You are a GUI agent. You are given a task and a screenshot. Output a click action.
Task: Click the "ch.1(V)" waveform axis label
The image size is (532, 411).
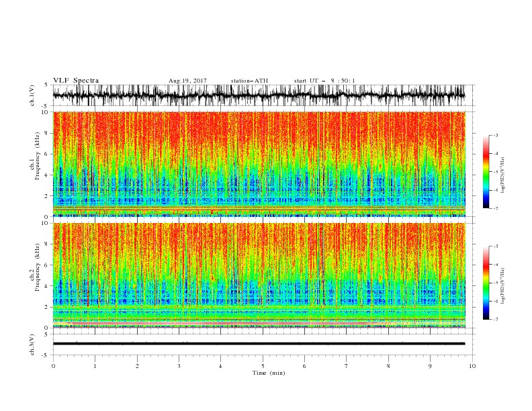[x=32, y=95]
